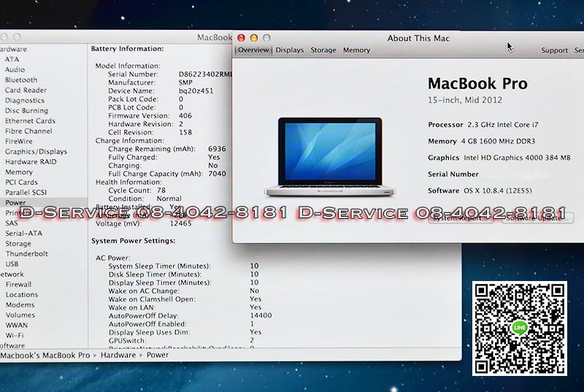
Task: Switch to the Displays tab
Action: point(289,50)
